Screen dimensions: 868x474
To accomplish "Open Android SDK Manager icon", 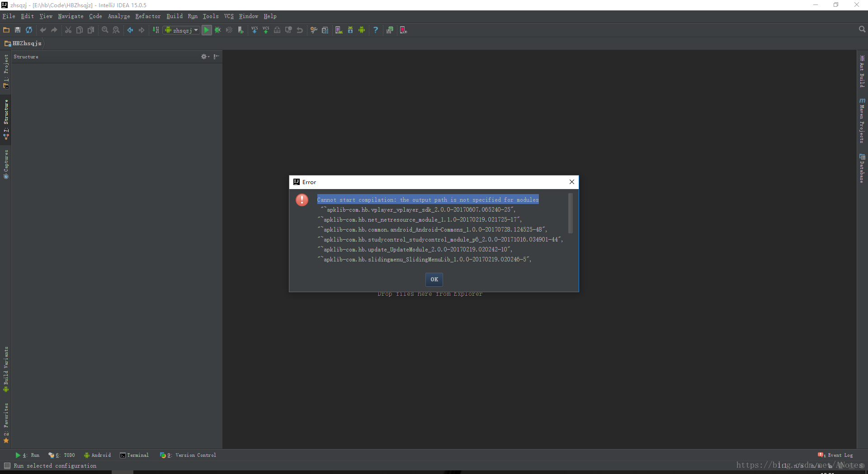I will [x=350, y=30].
